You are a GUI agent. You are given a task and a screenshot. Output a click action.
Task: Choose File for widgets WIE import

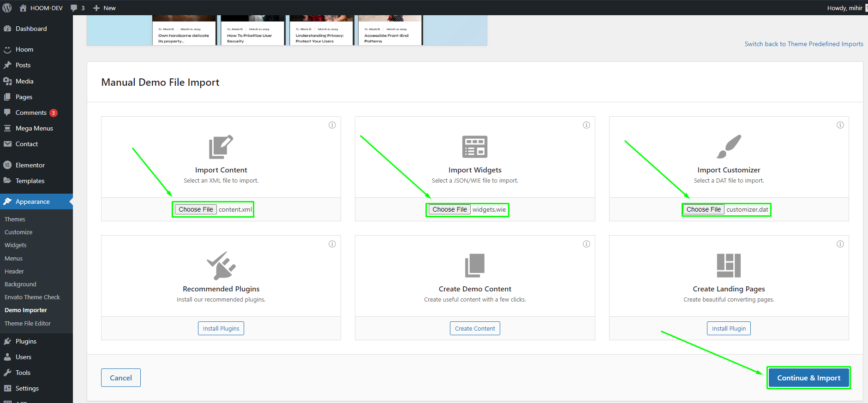click(449, 209)
